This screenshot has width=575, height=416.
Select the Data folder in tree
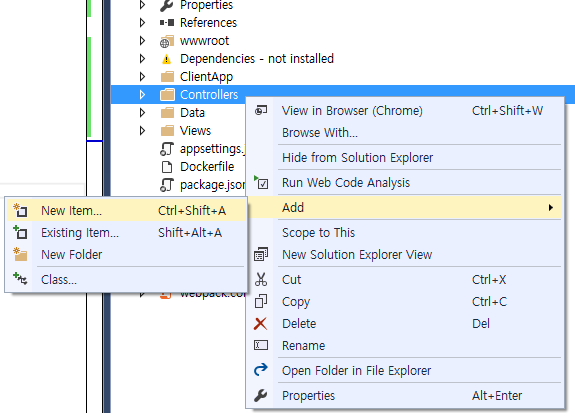click(192, 113)
